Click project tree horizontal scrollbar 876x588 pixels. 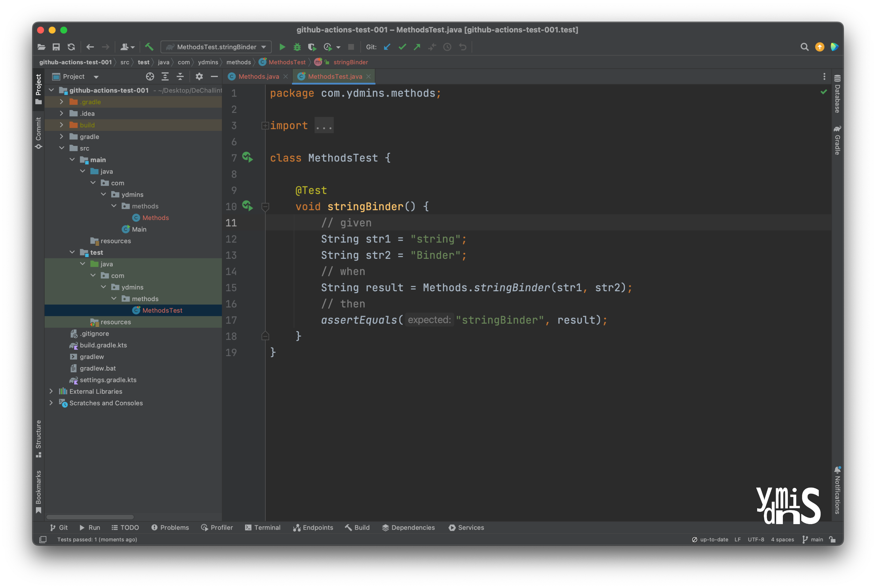pyautogui.click(x=90, y=517)
